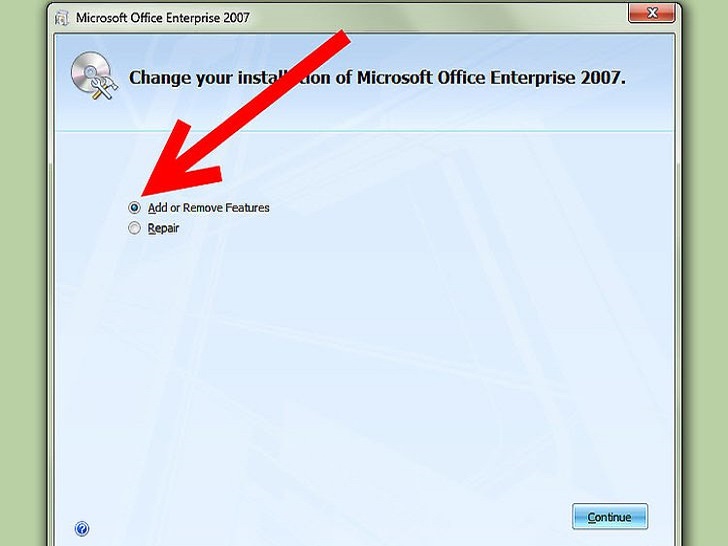
Task: Close the Office Enterprise 2007 dialog
Action: pyautogui.click(x=651, y=13)
